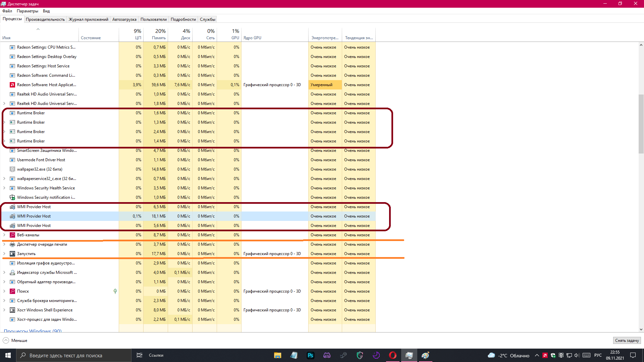Click the Task Manager taskbar icon

pyautogui.click(x=409, y=355)
